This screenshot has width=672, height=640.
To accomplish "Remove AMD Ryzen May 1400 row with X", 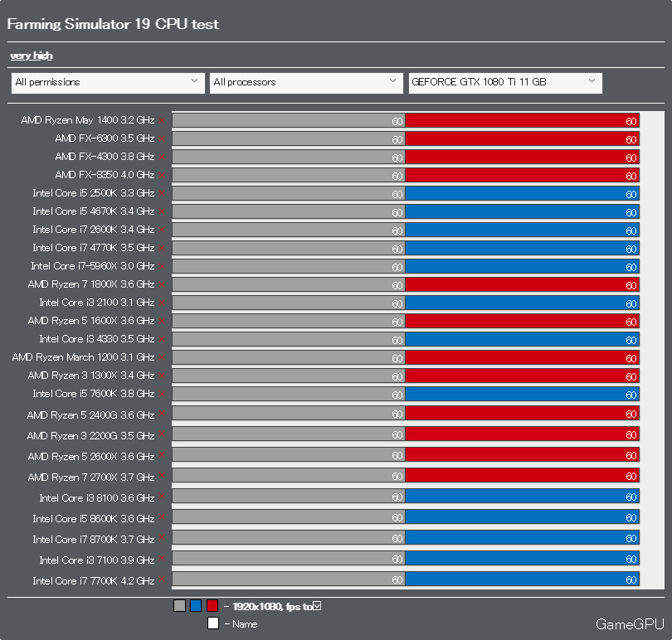I will tap(162, 119).
